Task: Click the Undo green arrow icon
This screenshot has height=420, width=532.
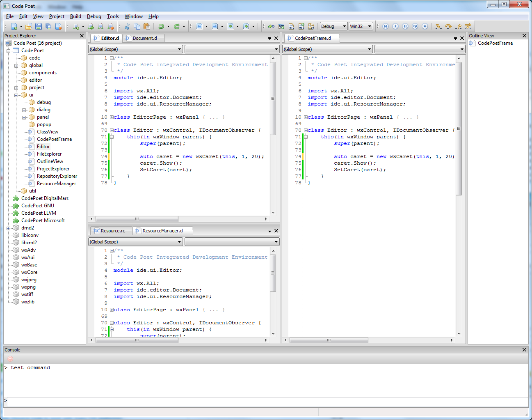Action: point(161,26)
